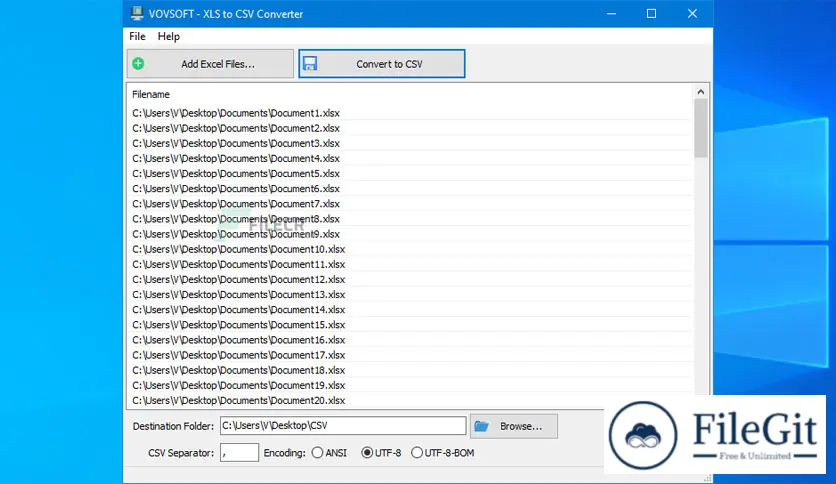Click the green plus Add icon

pyautogui.click(x=138, y=63)
